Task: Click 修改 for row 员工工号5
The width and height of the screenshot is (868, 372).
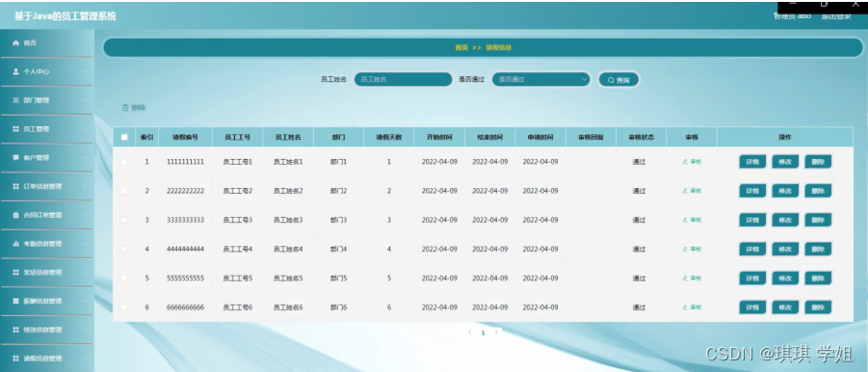Action: 785,279
